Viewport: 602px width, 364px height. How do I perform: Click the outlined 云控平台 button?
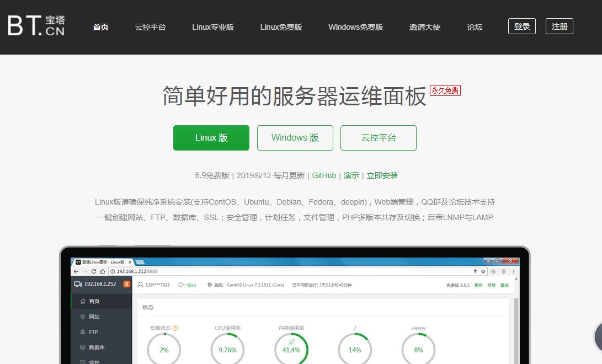pyautogui.click(x=378, y=138)
